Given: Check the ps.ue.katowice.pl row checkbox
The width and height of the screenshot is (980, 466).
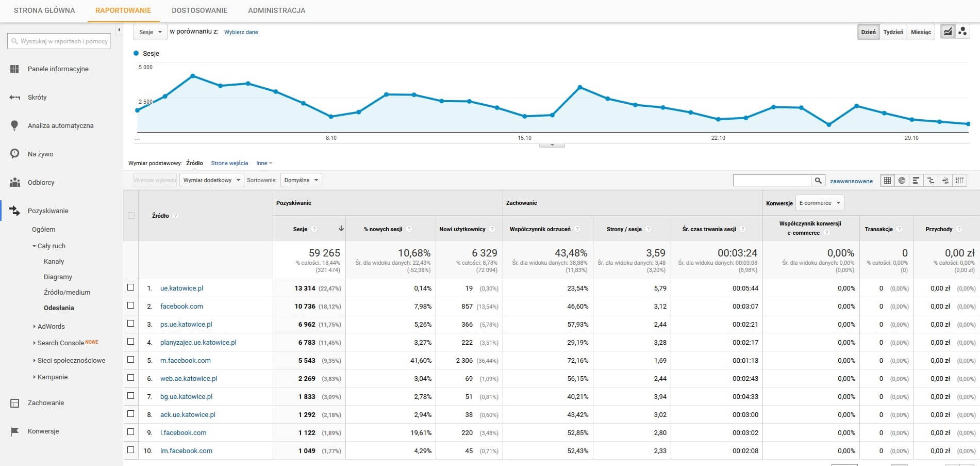Looking at the screenshot, I should point(131,324).
